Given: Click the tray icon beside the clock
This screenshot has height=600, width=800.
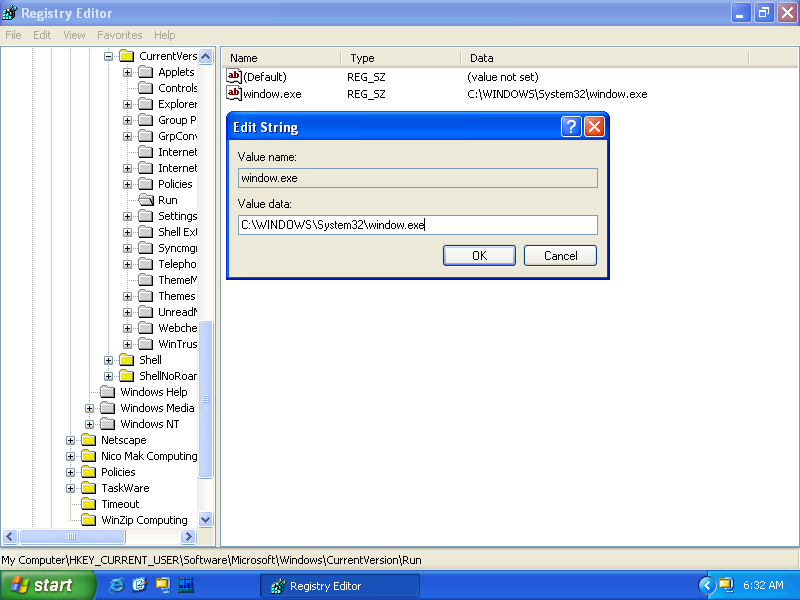Looking at the screenshot, I should 726,585.
